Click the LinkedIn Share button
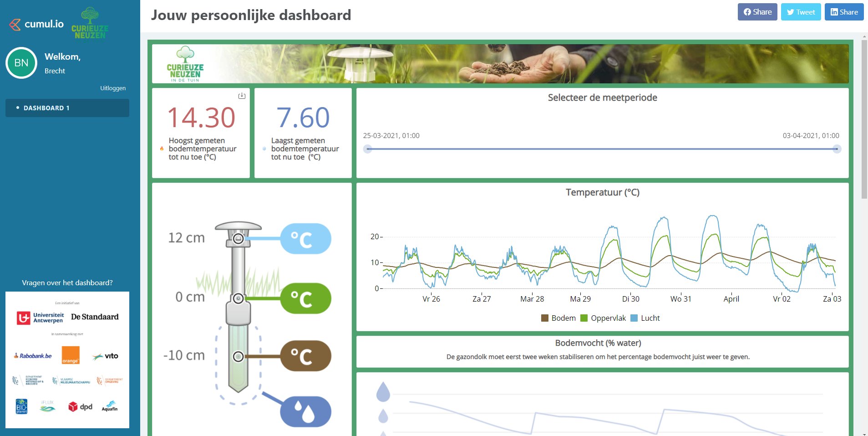The image size is (868, 436). coord(844,12)
